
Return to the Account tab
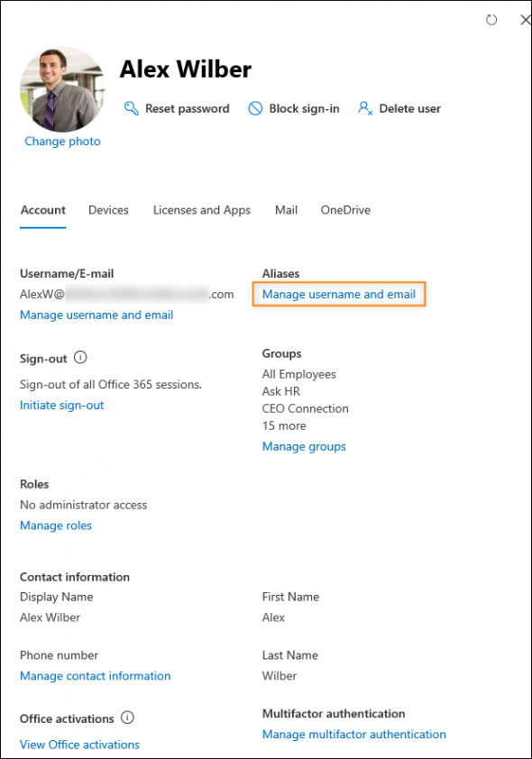(42, 210)
